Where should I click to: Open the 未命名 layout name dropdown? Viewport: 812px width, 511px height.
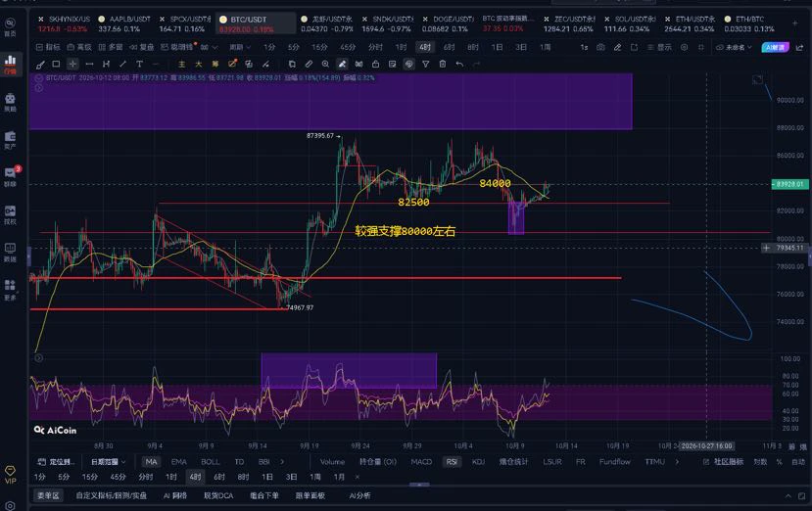734,47
